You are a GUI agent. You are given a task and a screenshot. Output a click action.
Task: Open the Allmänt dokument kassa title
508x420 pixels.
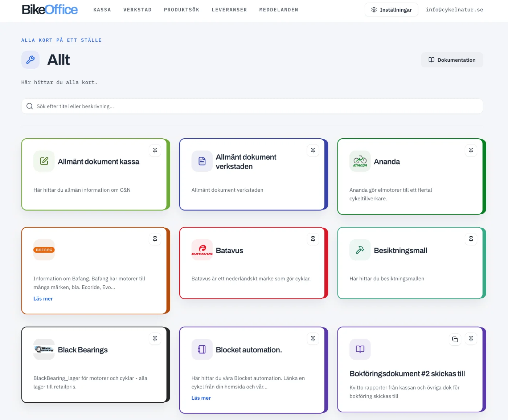coord(99,162)
